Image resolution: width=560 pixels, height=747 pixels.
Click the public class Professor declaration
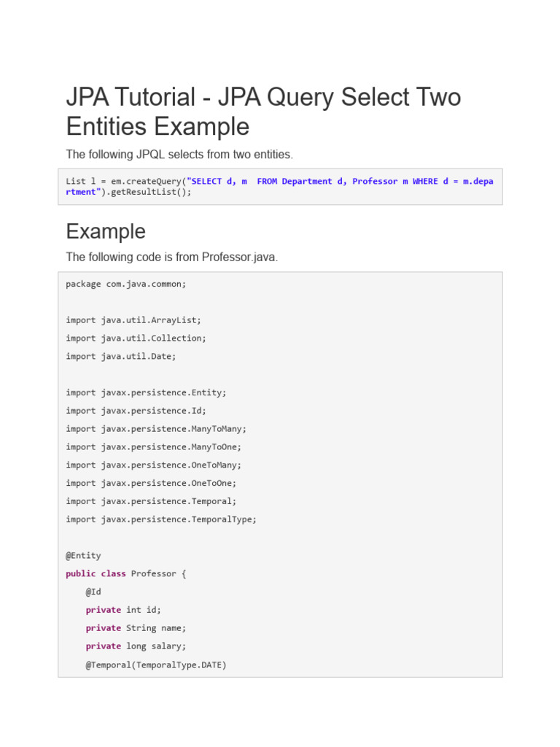(125, 573)
